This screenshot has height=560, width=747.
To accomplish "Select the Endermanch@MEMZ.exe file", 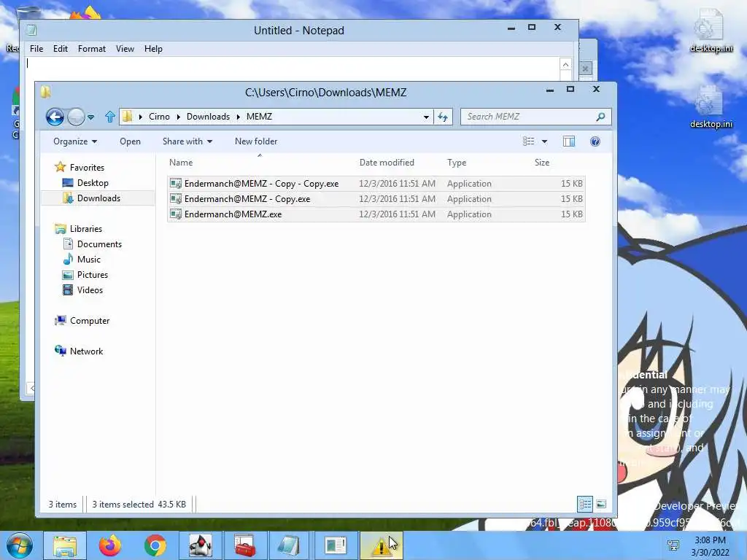I will [376, 214].
